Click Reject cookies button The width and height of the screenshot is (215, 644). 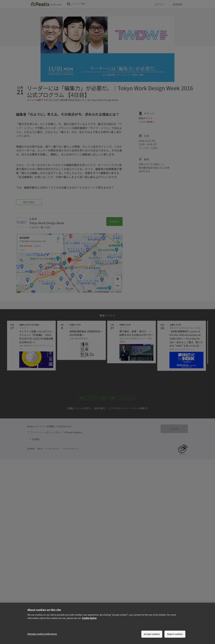tap(175, 634)
